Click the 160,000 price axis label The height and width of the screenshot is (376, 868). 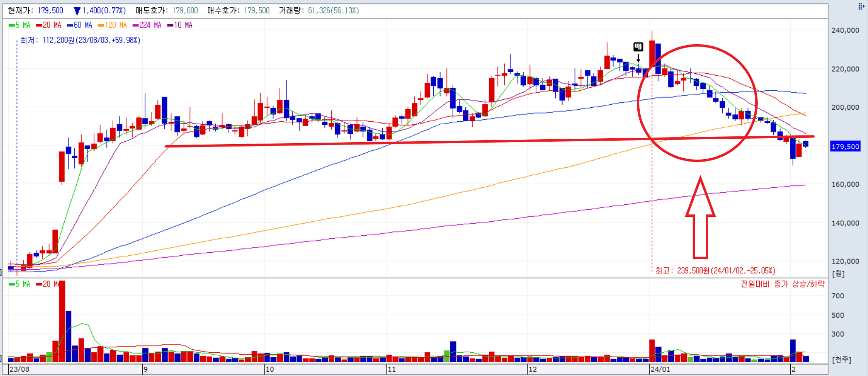click(845, 184)
